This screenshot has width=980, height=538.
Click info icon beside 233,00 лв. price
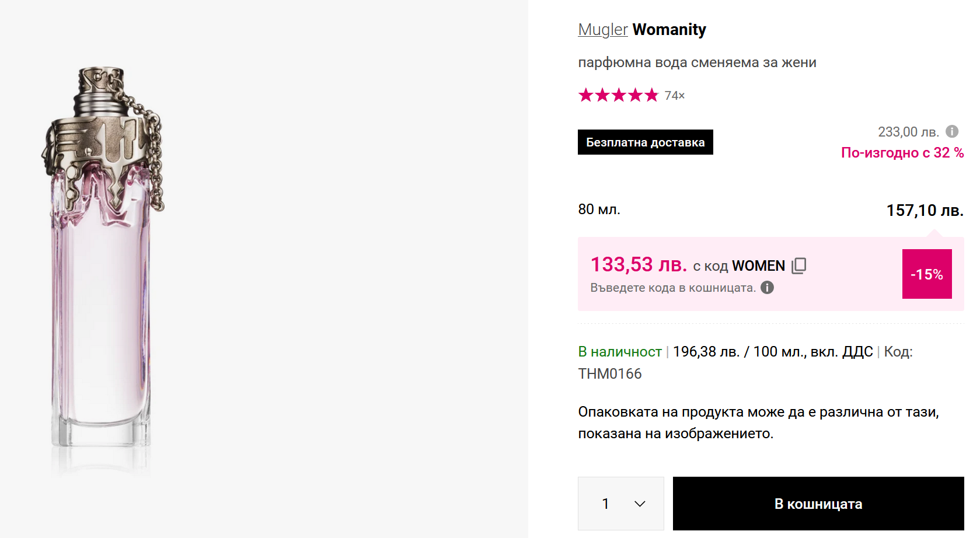click(x=952, y=131)
